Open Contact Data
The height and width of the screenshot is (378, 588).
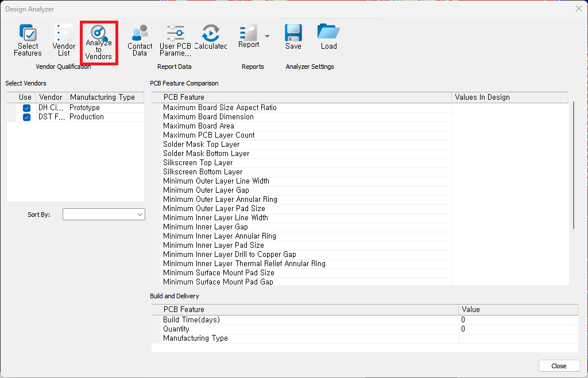[140, 40]
